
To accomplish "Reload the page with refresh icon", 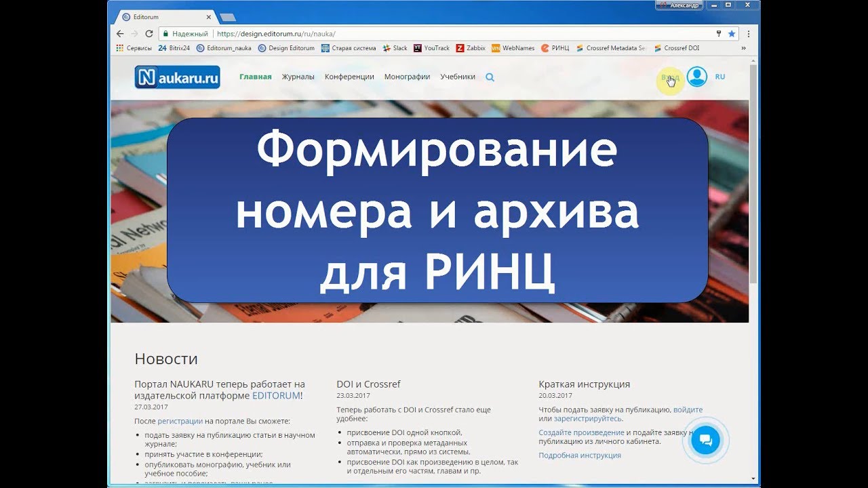I will coord(149,33).
